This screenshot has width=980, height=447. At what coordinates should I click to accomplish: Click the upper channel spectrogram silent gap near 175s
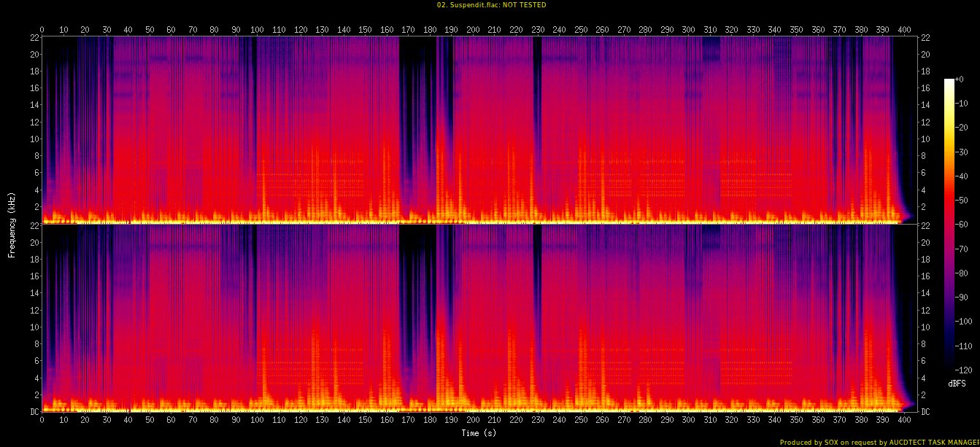416,109
